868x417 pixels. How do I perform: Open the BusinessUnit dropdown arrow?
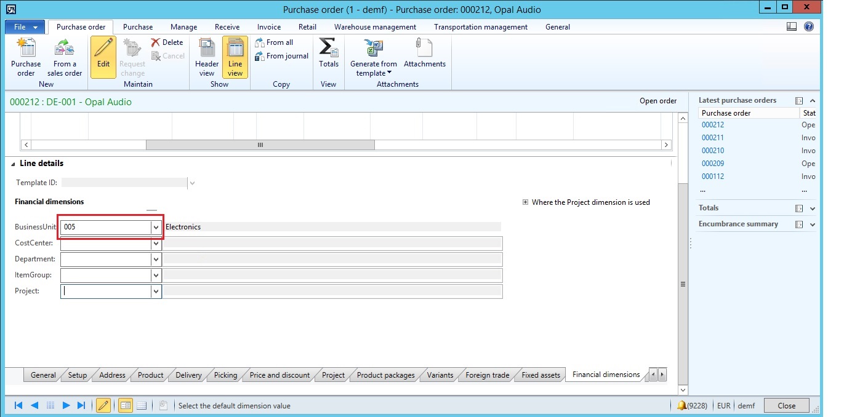click(x=156, y=227)
